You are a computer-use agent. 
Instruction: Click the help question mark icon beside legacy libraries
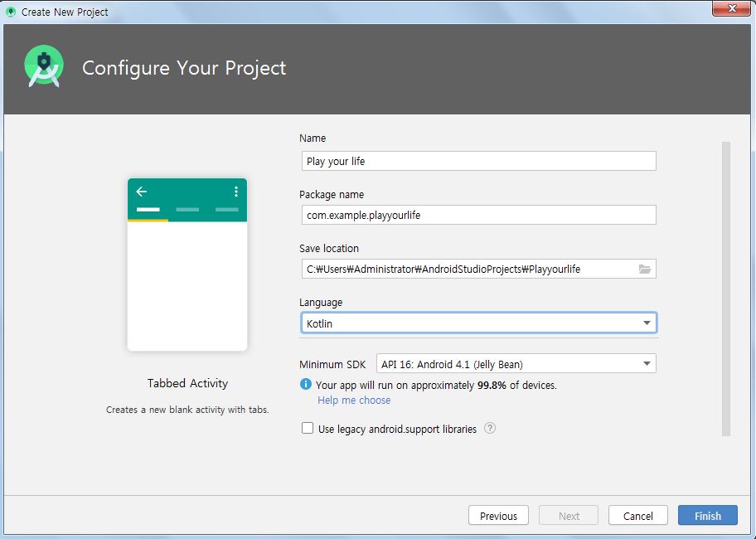tap(489, 428)
